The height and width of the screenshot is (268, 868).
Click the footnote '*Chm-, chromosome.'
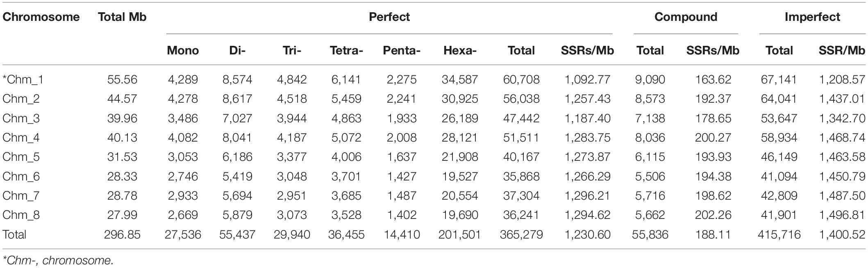click(x=58, y=260)
